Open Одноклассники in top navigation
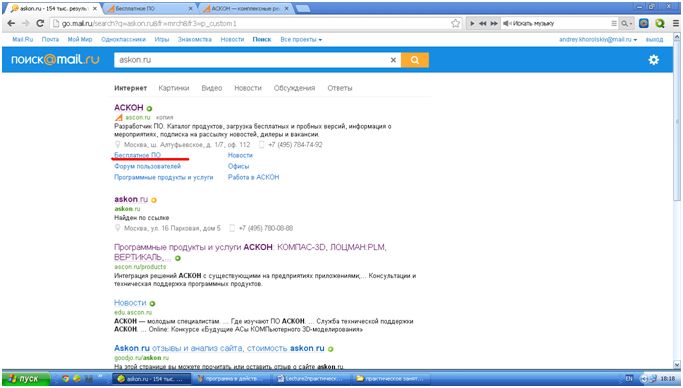Image resolution: width=683 pixels, height=388 pixels. [123, 39]
